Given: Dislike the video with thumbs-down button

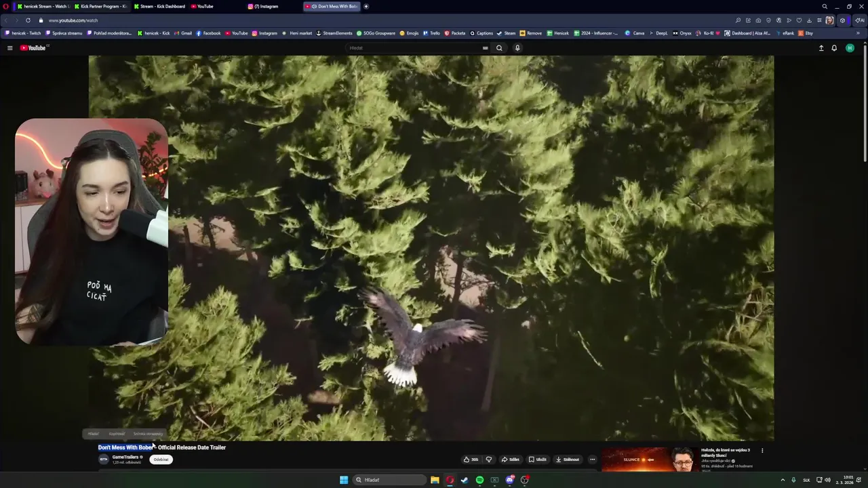Looking at the screenshot, I should (x=489, y=460).
